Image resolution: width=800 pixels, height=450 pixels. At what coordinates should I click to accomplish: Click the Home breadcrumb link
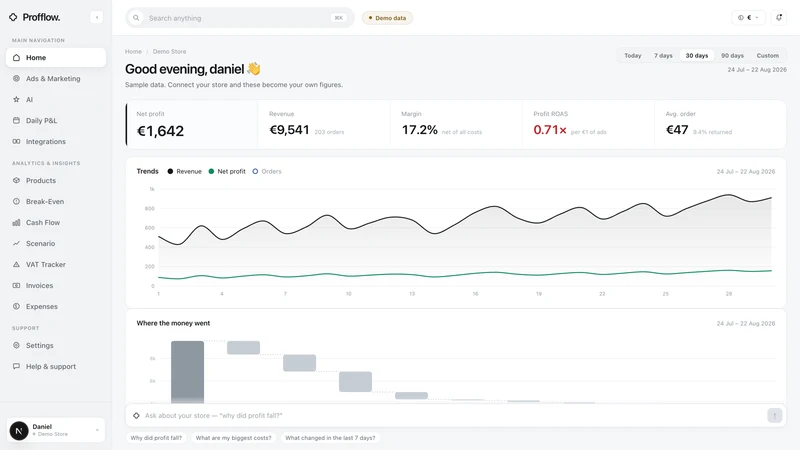[x=133, y=52]
